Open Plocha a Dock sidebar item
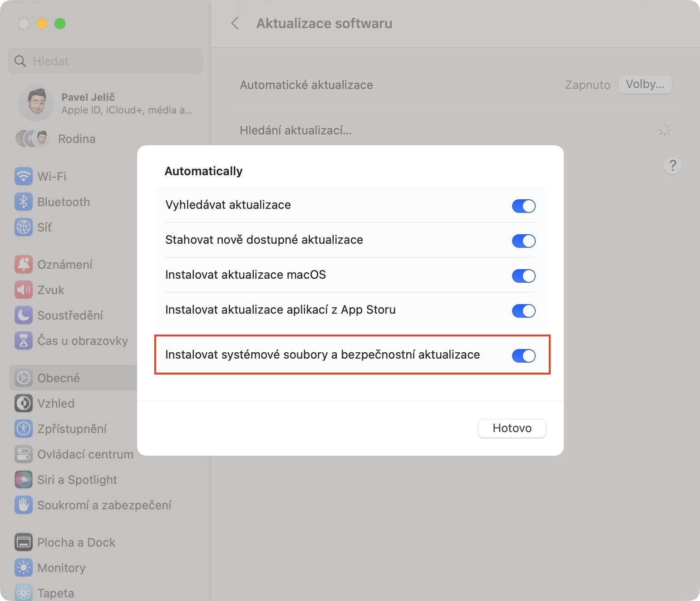 pos(76,542)
